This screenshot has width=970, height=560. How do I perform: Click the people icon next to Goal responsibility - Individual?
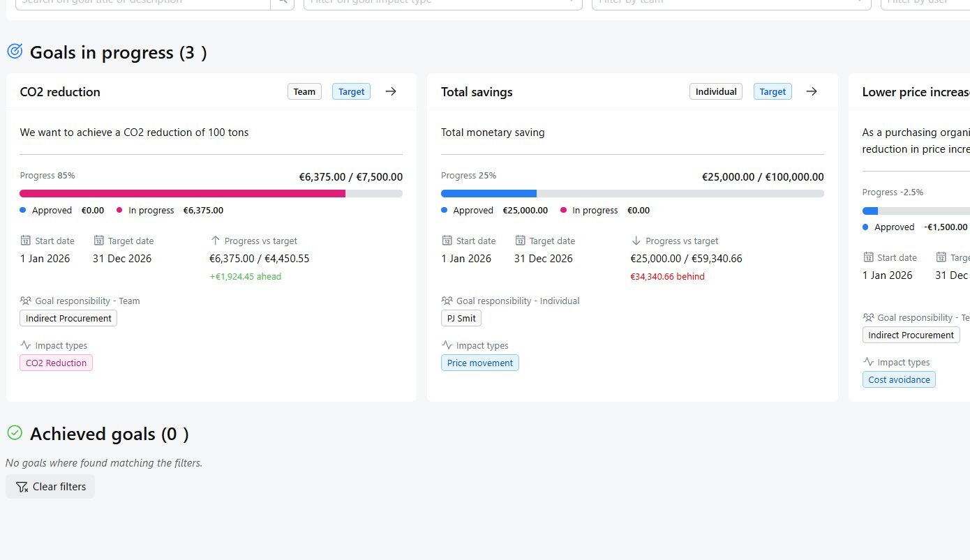coord(447,301)
